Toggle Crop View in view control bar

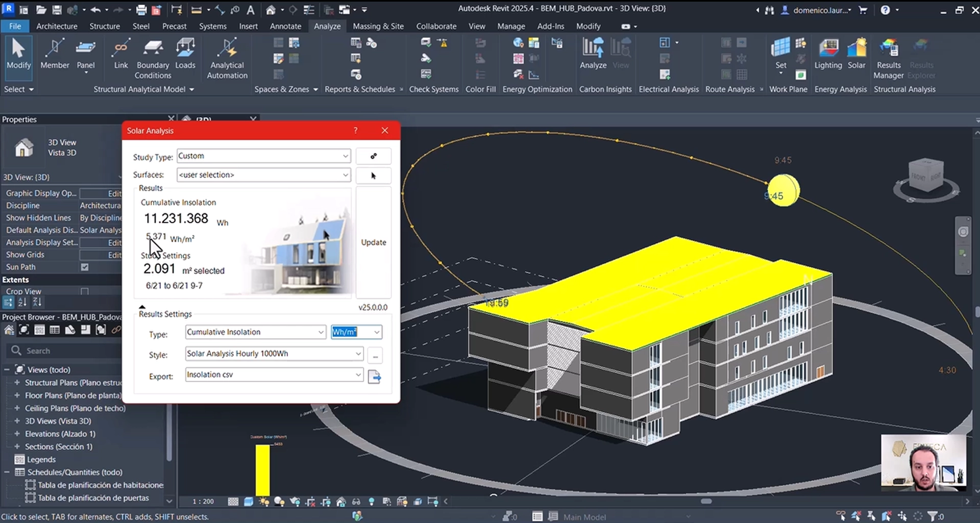(x=311, y=502)
